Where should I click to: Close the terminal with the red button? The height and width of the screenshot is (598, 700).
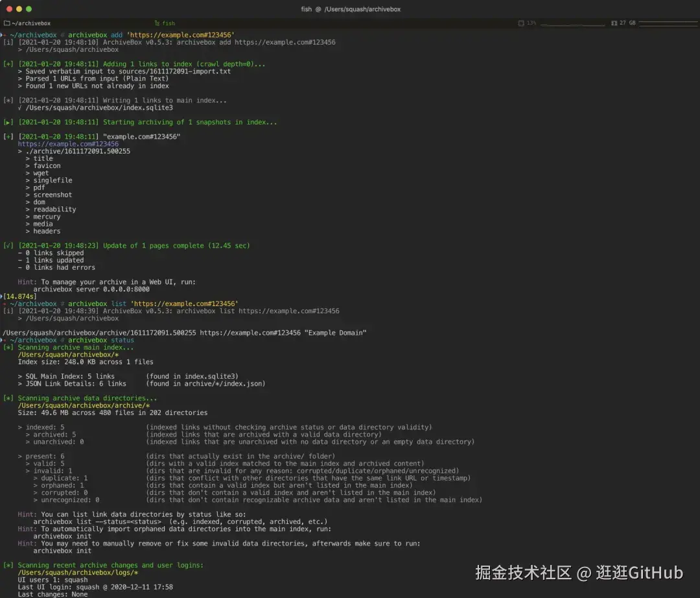9,9
